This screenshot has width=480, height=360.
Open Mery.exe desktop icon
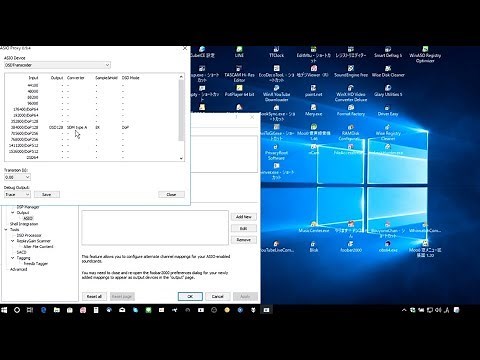coord(313,110)
